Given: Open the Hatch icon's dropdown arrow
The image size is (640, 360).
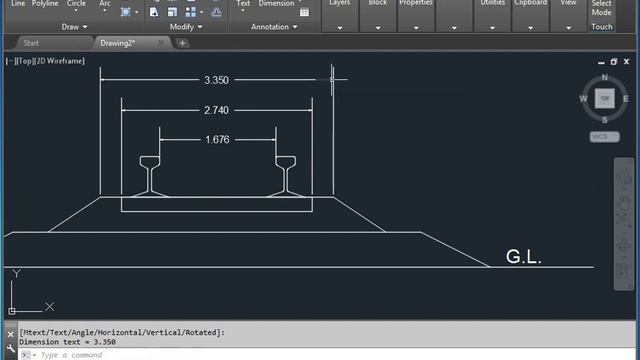Looking at the screenshot, I should [136, 12].
